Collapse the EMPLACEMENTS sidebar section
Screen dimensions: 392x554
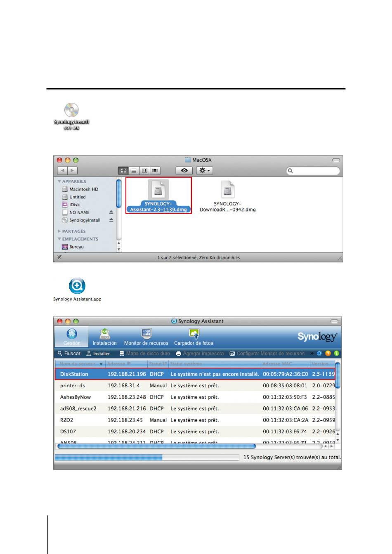pyautogui.click(x=59, y=239)
